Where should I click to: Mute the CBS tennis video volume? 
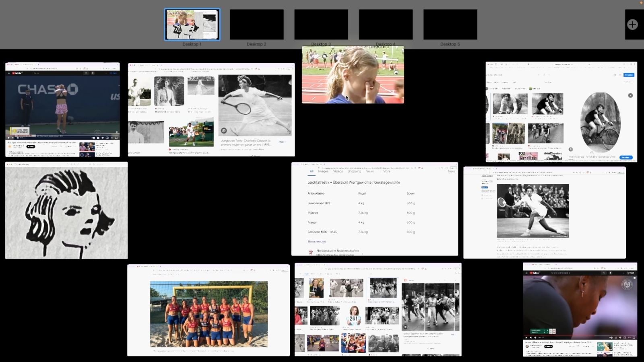(x=18, y=138)
